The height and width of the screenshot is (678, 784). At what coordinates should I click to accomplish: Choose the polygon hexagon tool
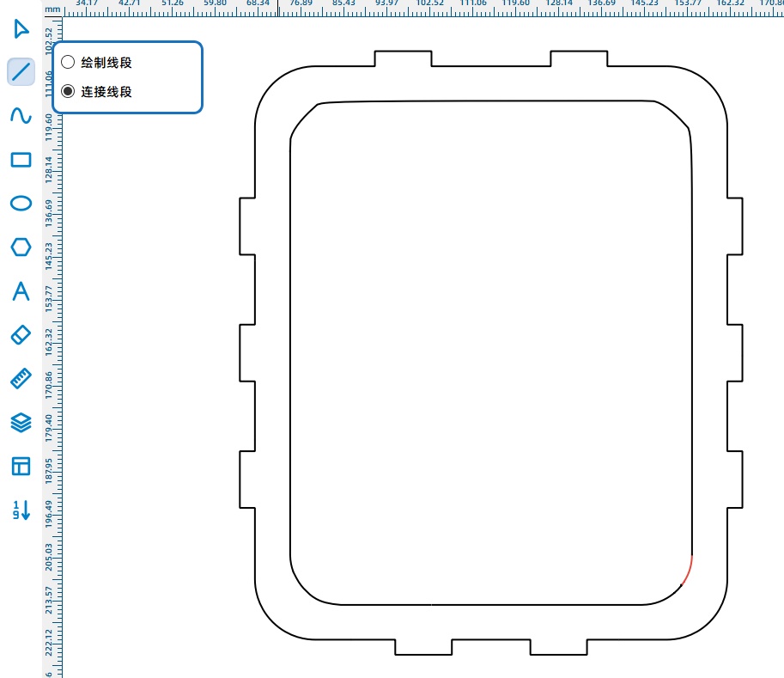click(21, 247)
